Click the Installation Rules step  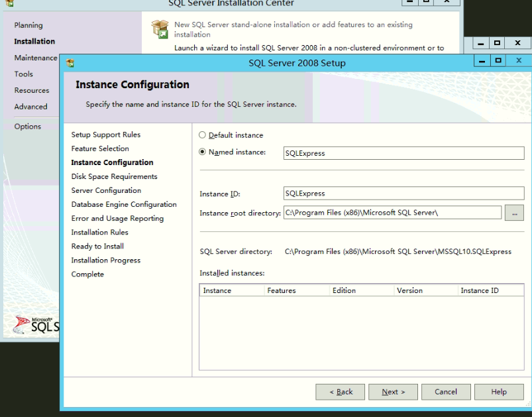tap(100, 232)
